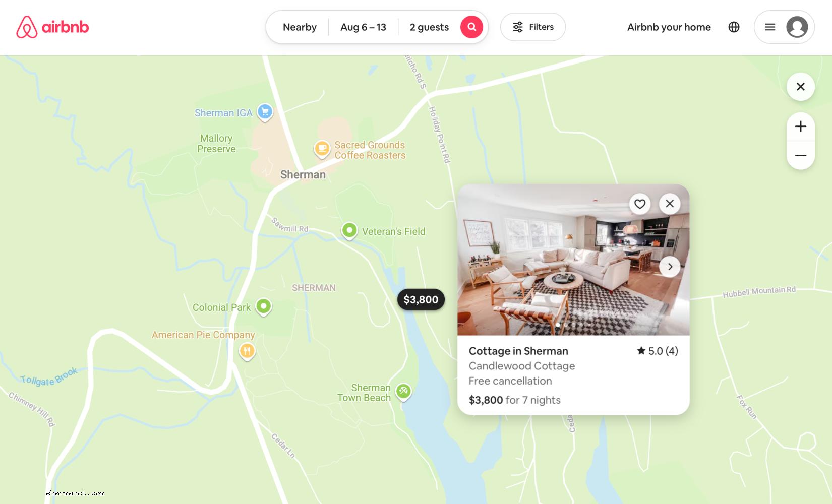
Task: Open language and currency globe icon
Action: 734,27
